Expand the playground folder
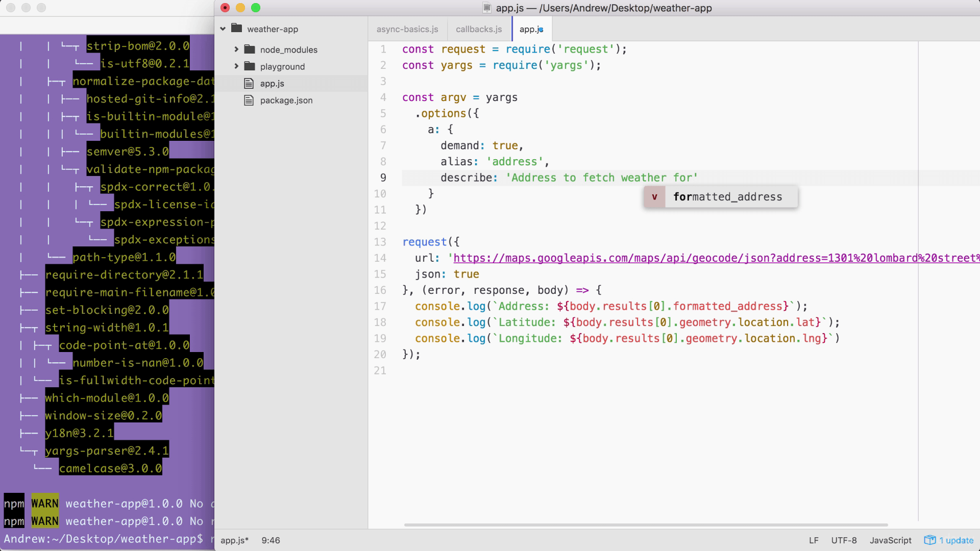Screen dimensions: 980x551 [x=236, y=66]
